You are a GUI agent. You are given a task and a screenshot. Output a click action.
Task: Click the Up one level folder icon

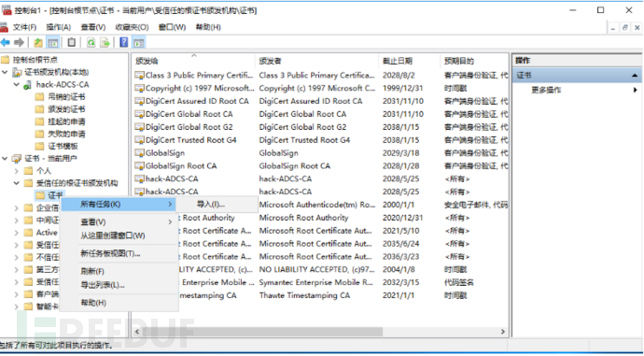coord(38,42)
